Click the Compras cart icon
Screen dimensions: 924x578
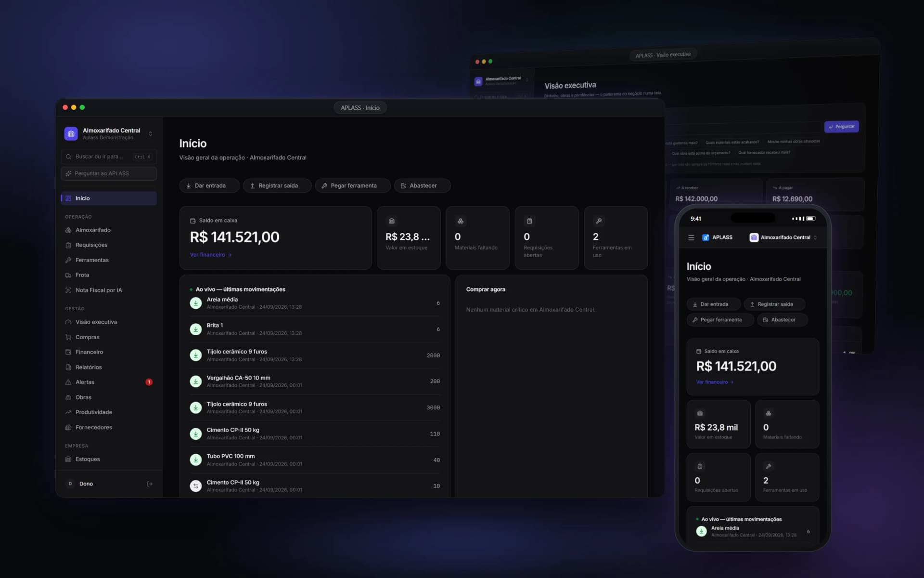click(68, 337)
